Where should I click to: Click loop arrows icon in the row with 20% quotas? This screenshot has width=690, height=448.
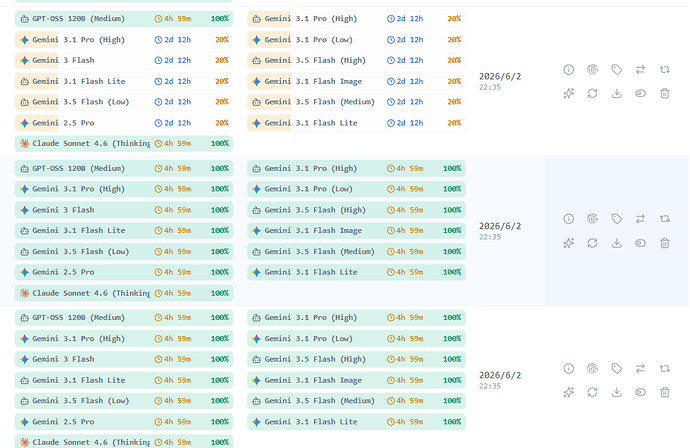(664, 70)
